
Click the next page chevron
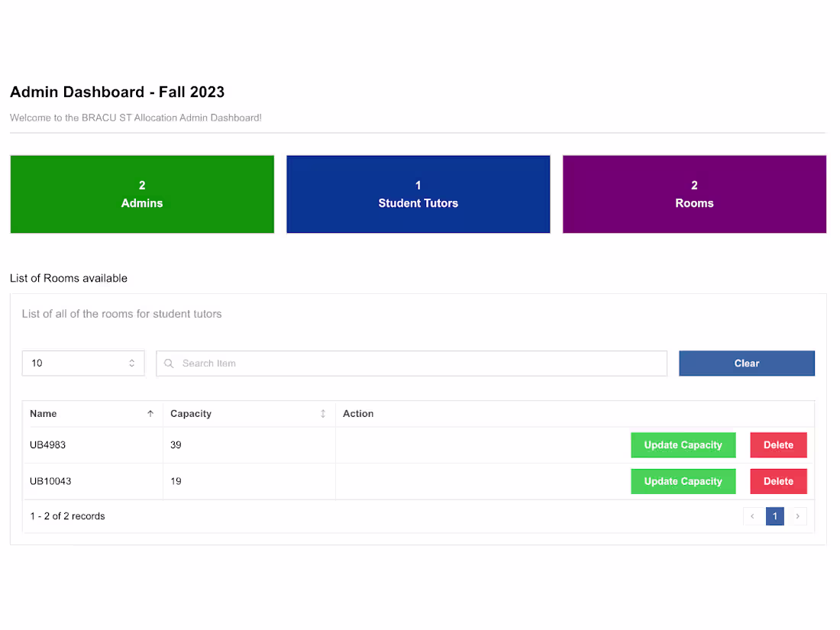(798, 516)
